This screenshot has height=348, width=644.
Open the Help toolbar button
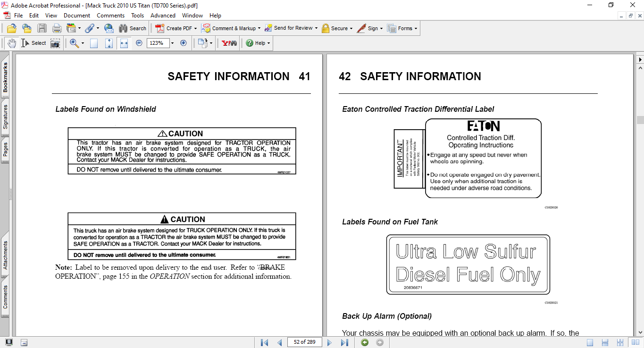pos(258,43)
